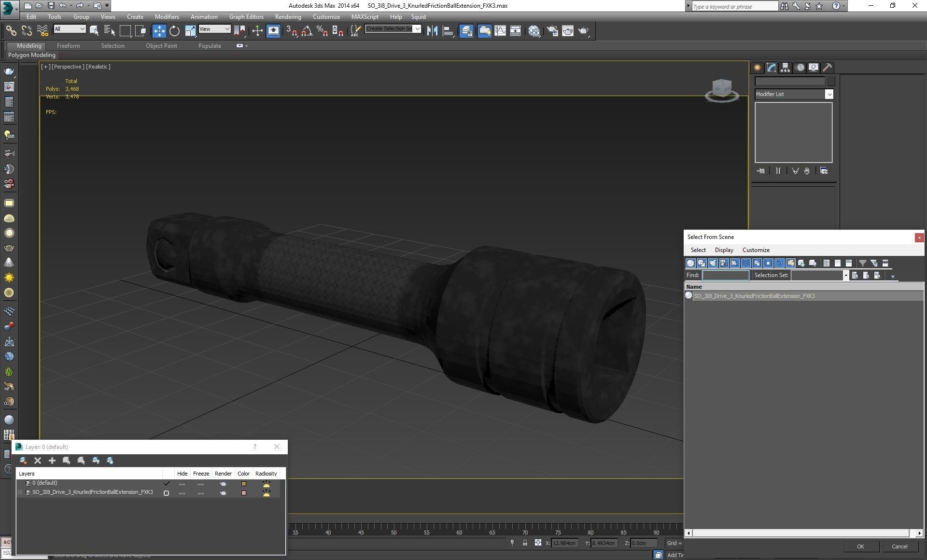Viewport: 927px width, 560px height.
Task: Toggle Display Lights filter in Select From Scene
Action: click(x=713, y=263)
